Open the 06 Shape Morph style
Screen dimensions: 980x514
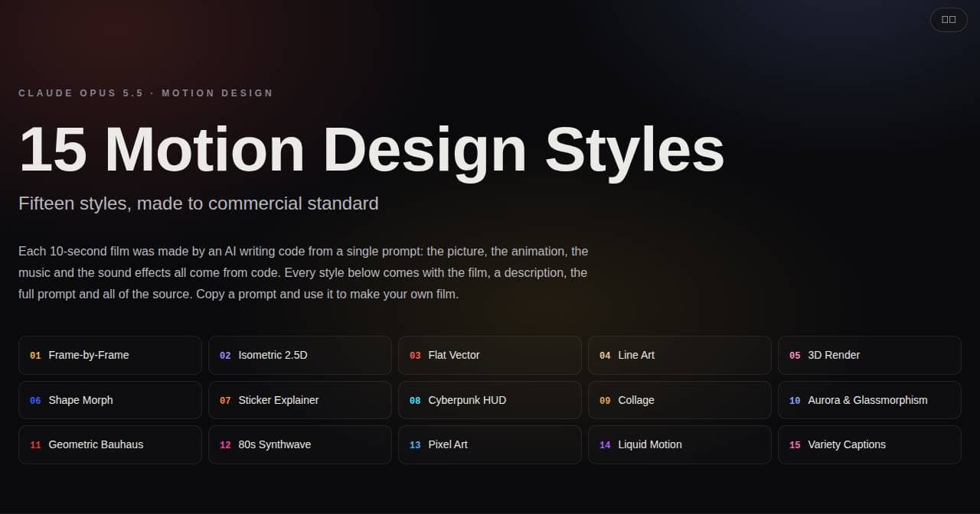pos(110,400)
